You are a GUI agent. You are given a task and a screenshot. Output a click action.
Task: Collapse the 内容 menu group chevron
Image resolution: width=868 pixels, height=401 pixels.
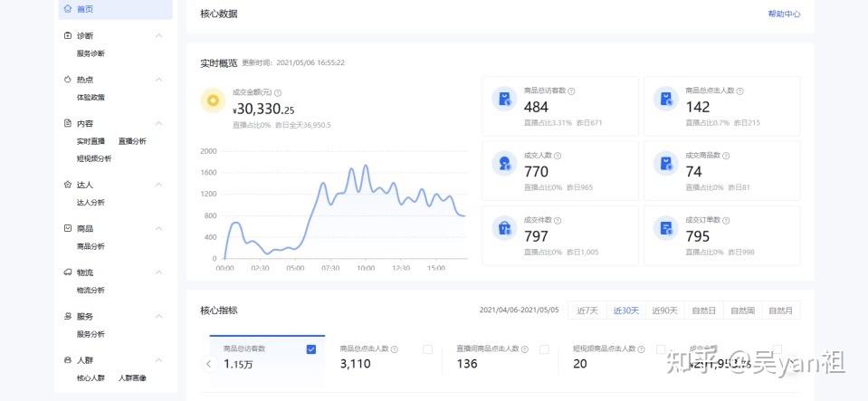159,123
